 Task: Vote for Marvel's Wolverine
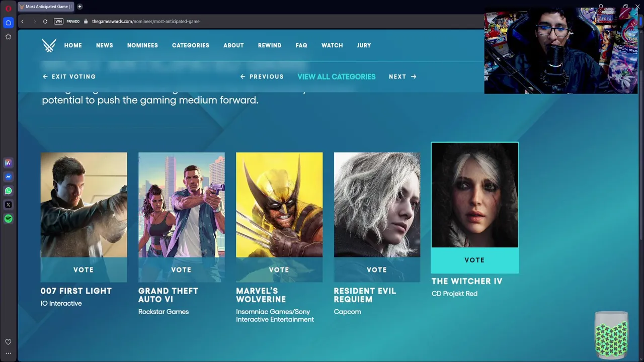279,270
